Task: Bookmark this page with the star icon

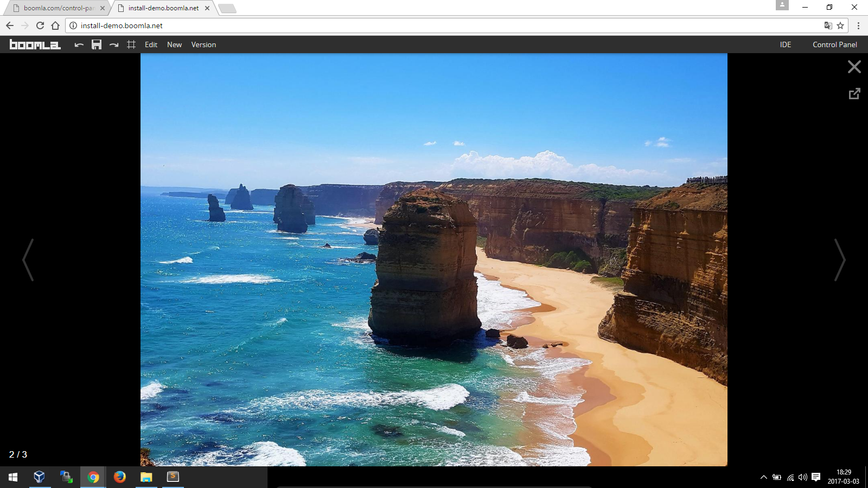Action: [x=840, y=25]
